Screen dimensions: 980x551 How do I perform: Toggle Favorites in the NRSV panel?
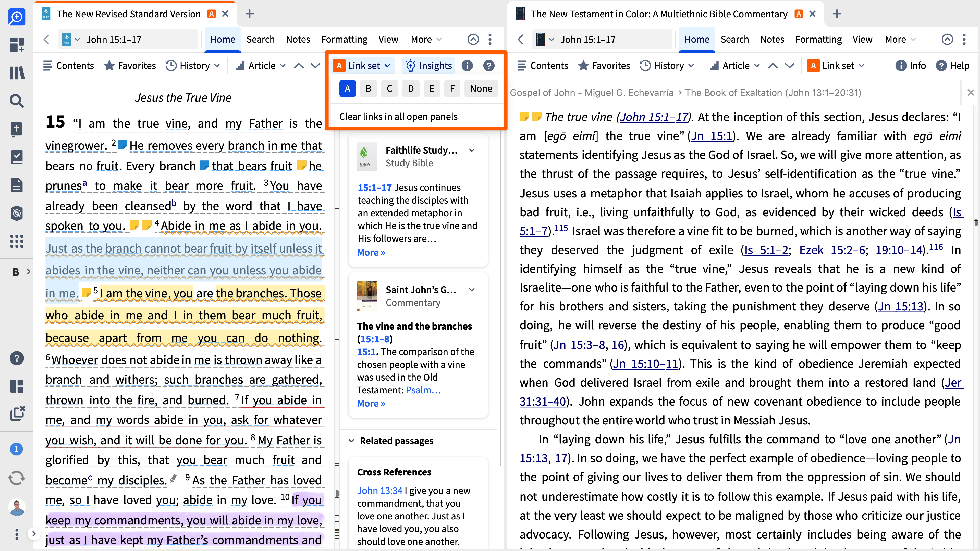tap(130, 66)
